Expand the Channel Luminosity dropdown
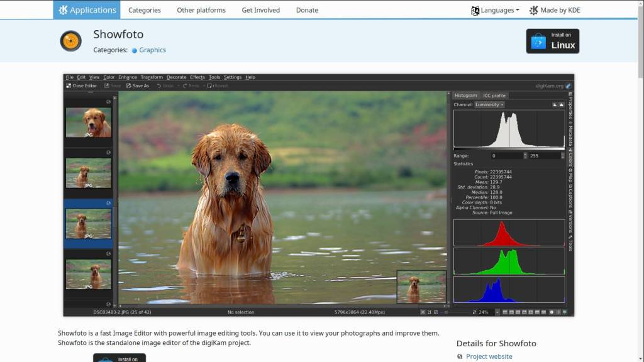 tap(489, 105)
